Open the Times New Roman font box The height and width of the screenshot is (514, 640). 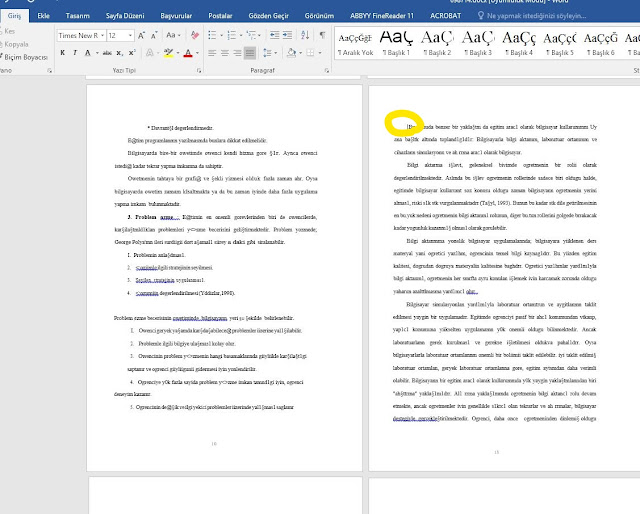81,36
